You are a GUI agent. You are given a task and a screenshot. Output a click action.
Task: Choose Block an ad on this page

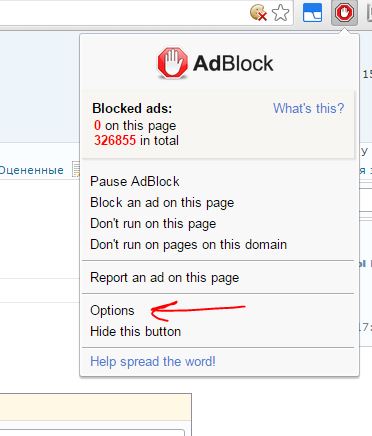pos(162,203)
